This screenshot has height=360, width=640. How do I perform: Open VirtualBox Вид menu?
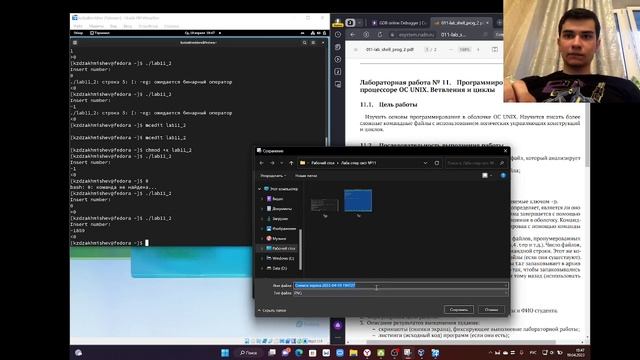click(x=113, y=26)
